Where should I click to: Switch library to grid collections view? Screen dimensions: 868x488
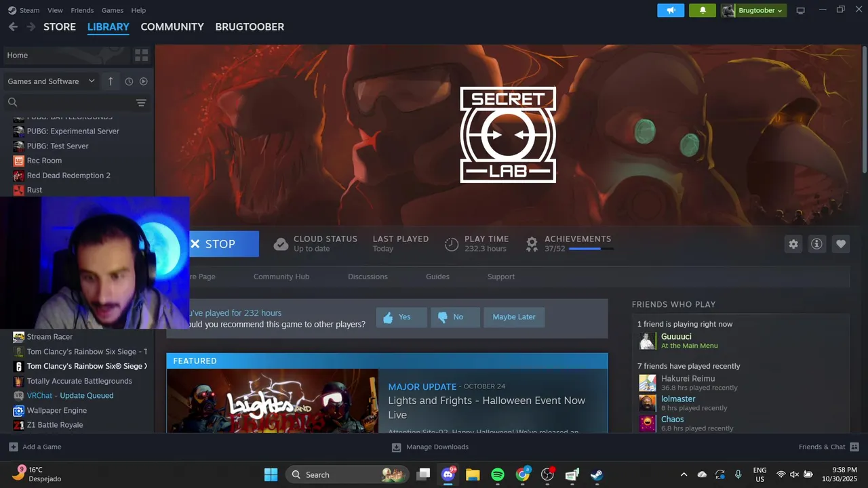[141, 55]
